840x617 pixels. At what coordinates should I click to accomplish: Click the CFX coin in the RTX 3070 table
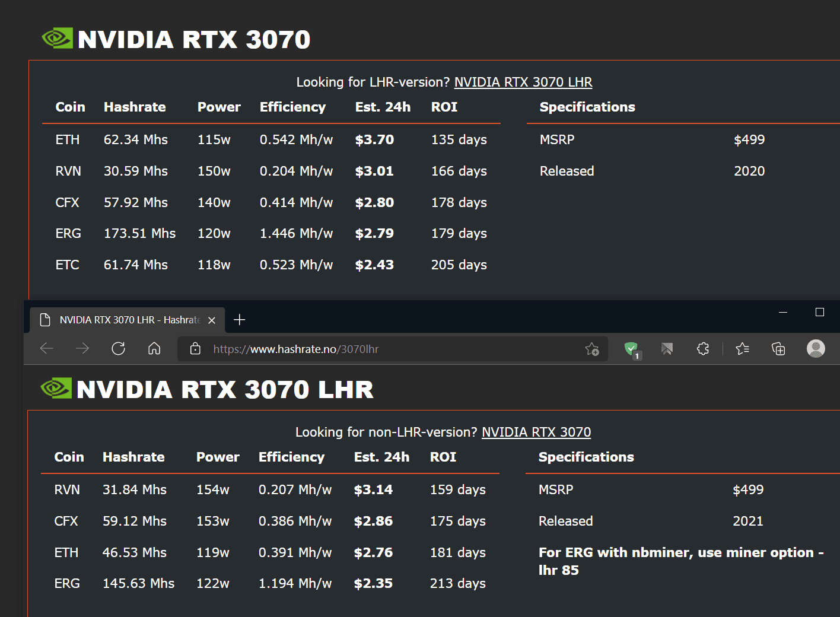coord(67,202)
